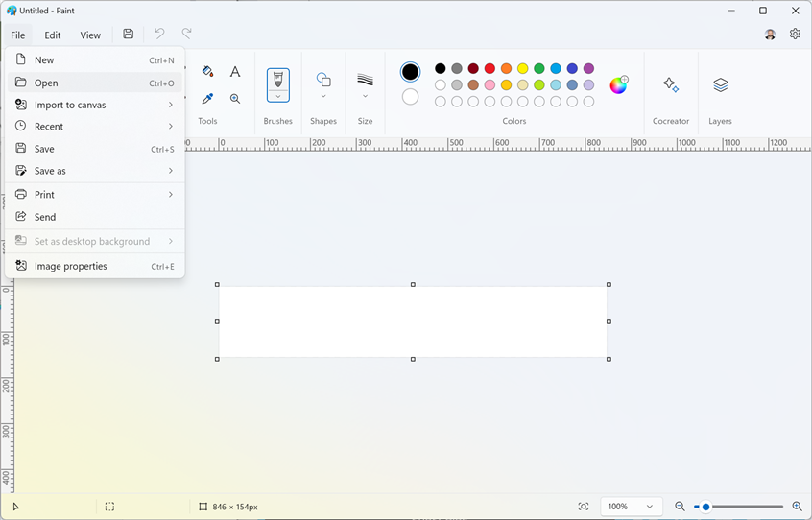Click the save icon in title bar
The height and width of the screenshot is (520, 812).
coord(129,35)
